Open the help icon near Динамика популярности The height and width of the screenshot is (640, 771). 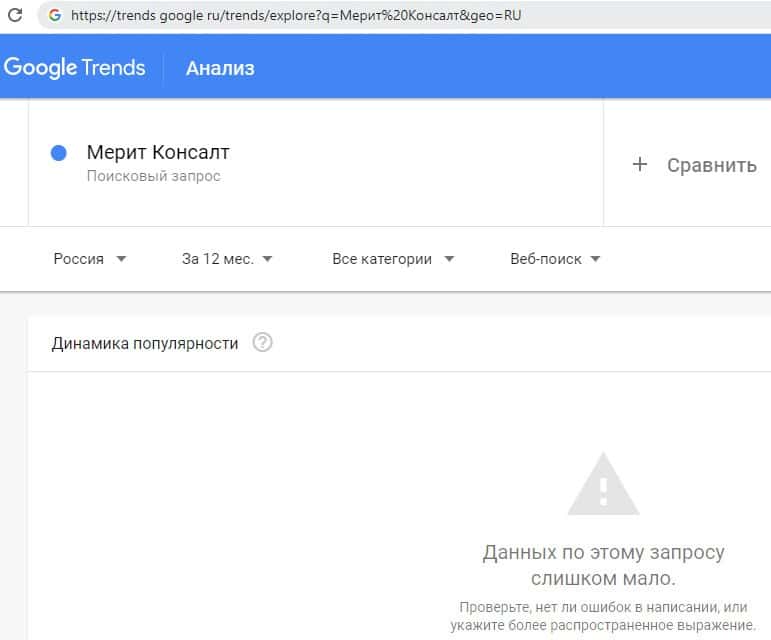coord(262,343)
